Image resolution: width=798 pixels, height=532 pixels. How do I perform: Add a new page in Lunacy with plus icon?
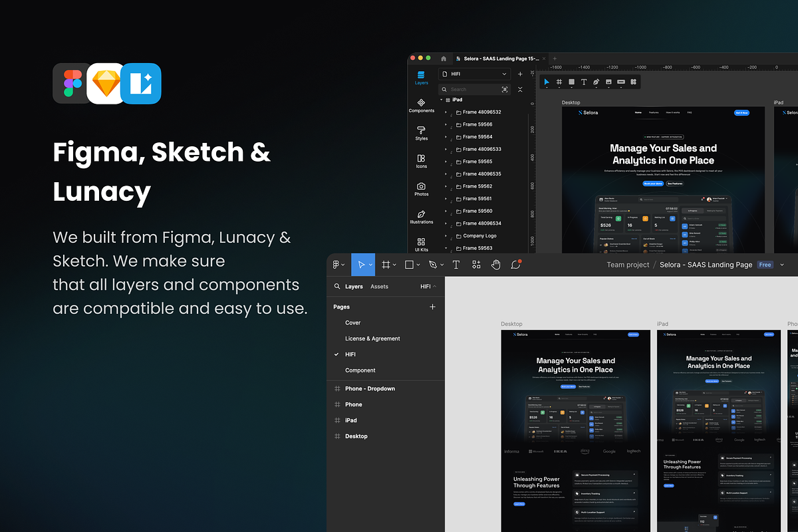520,74
